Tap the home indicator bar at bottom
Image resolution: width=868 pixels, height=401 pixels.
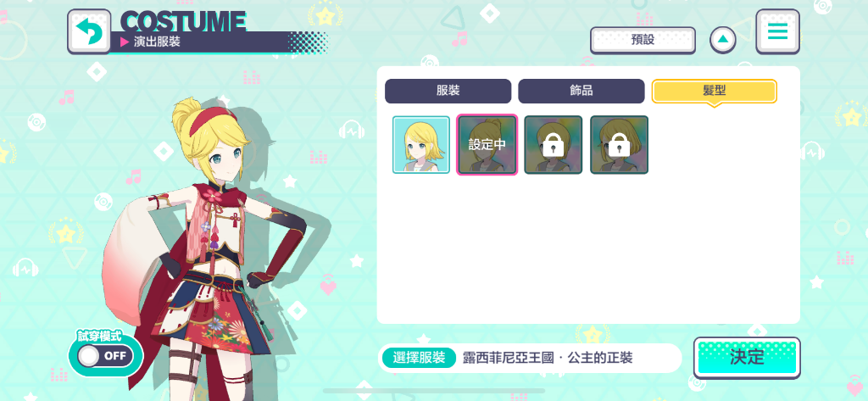coord(434,391)
